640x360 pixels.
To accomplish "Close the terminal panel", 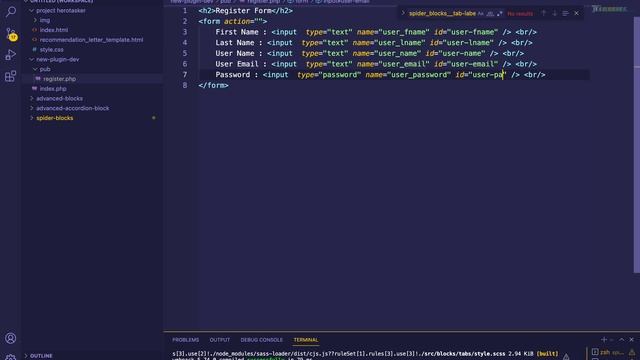I will coord(631,340).
